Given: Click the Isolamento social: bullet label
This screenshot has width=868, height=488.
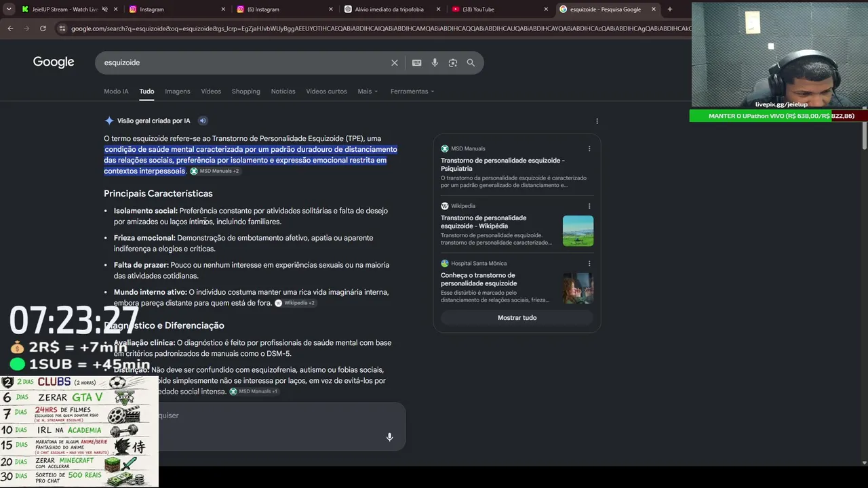Looking at the screenshot, I should point(146,211).
